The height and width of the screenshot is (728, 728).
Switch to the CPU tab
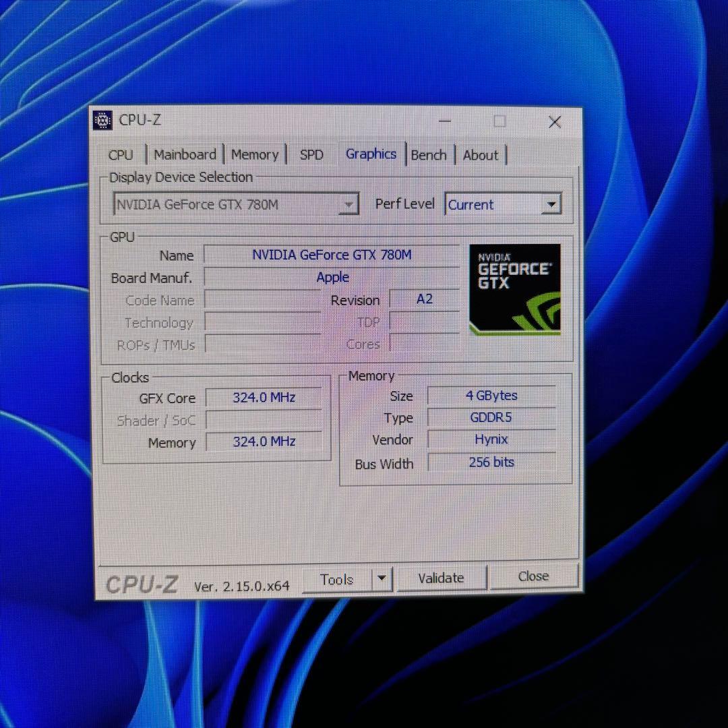pos(121,154)
